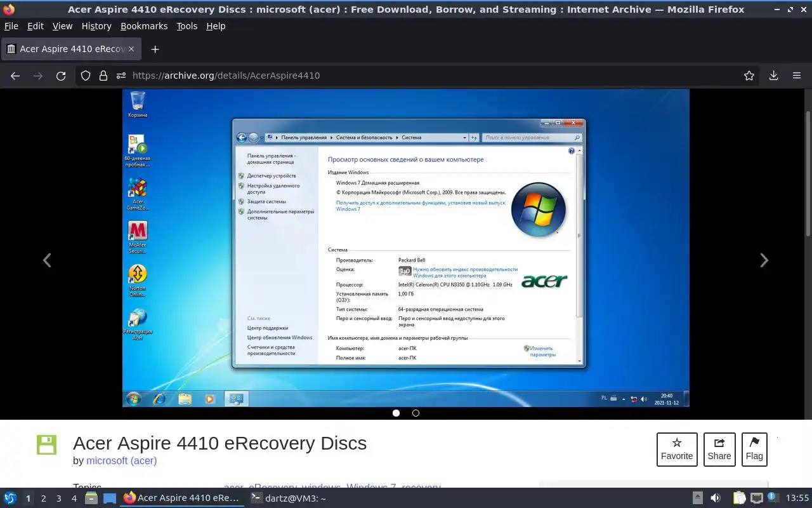Open the Firefox hamburger application menu
Screen dimensions: 812x508
click(x=797, y=76)
